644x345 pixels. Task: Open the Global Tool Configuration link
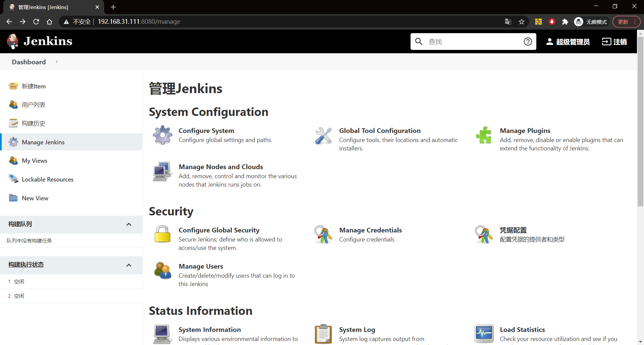(x=380, y=131)
